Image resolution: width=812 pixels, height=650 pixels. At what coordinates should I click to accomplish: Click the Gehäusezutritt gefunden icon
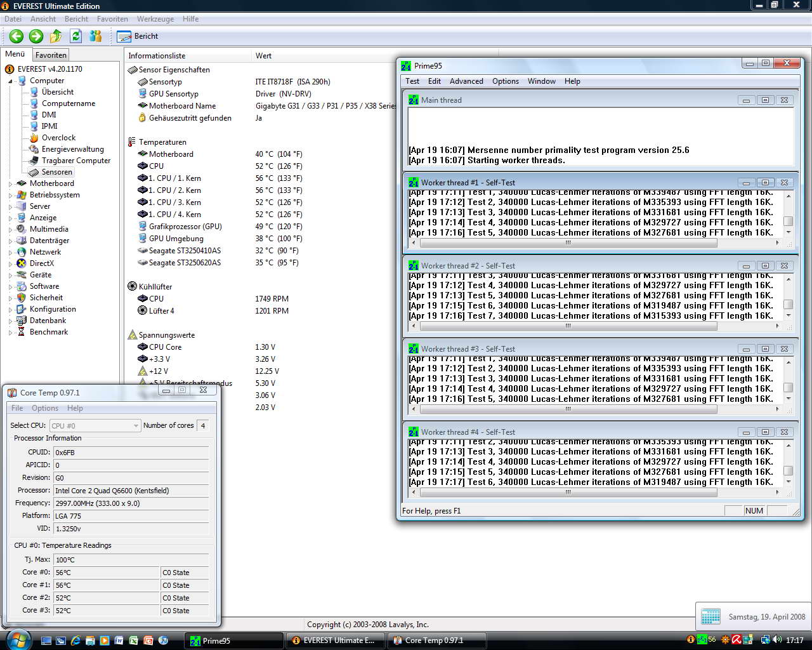[143, 118]
